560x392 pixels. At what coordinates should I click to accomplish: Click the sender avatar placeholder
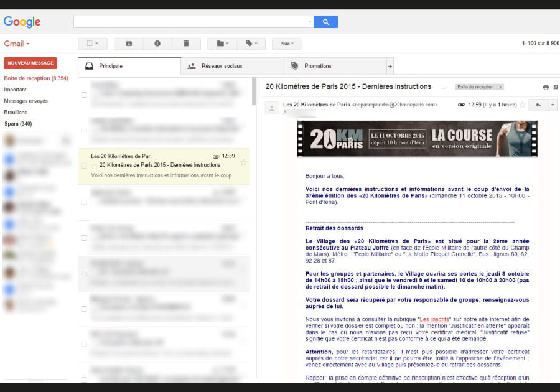click(271, 108)
